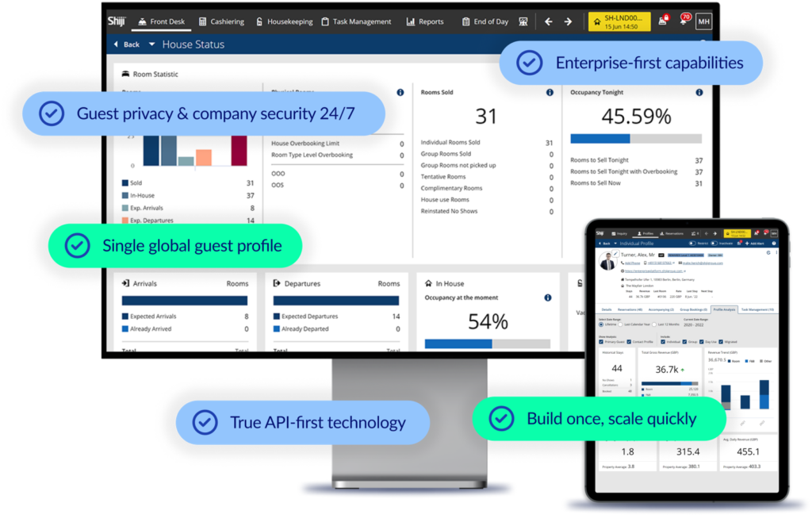Image resolution: width=812 pixels, height=522 pixels.
Task: Expand dropdown arrow beside Individual Profile title
Action: 616,244
